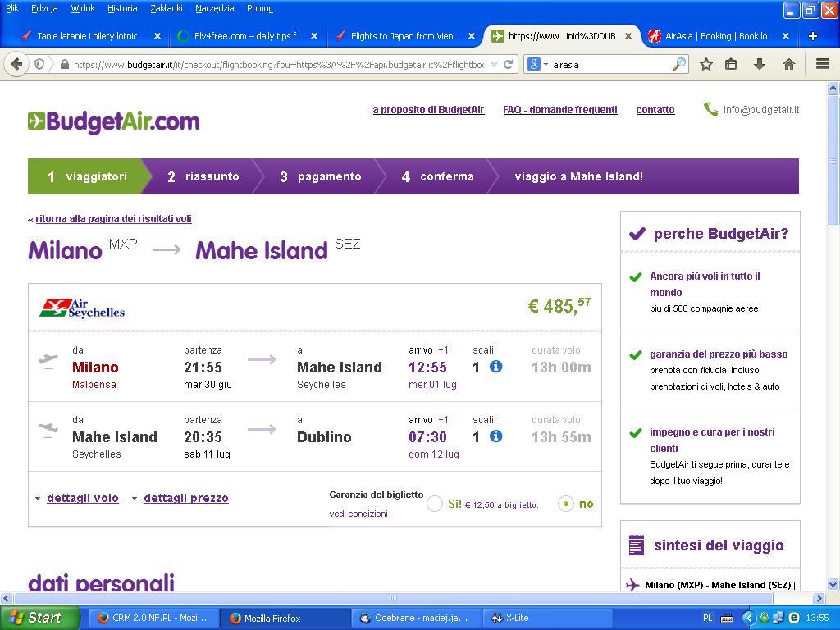Viewport: 840px width, 630px height.
Task: Open the Edycja menu
Action: (44, 8)
